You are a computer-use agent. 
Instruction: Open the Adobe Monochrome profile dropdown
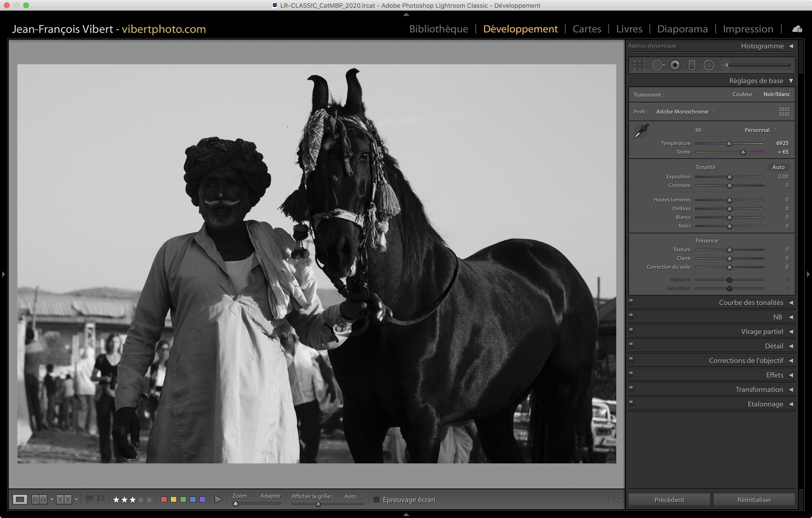685,112
